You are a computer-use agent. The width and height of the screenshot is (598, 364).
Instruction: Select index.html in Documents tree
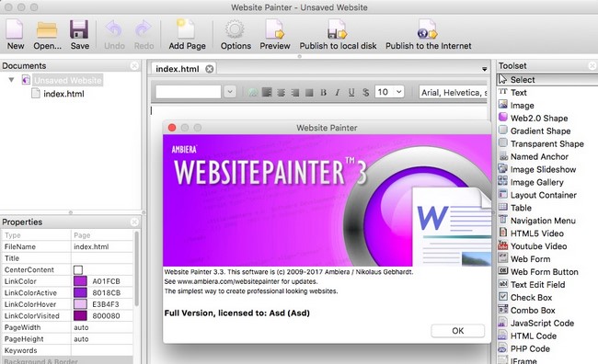(63, 94)
